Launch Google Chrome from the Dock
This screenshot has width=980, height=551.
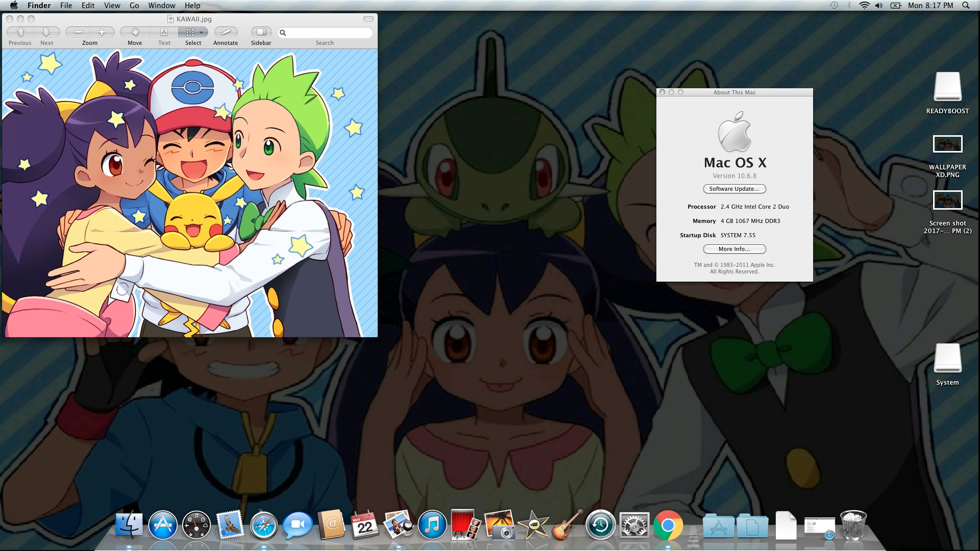[x=668, y=524]
